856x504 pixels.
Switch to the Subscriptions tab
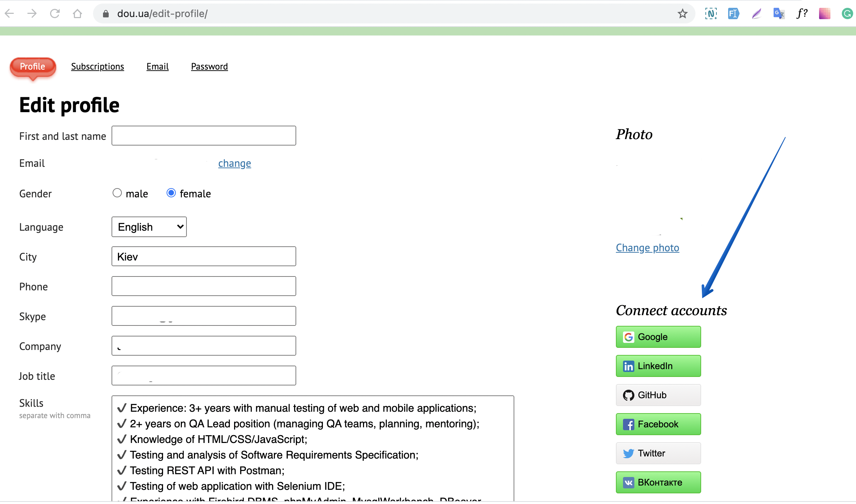point(97,66)
